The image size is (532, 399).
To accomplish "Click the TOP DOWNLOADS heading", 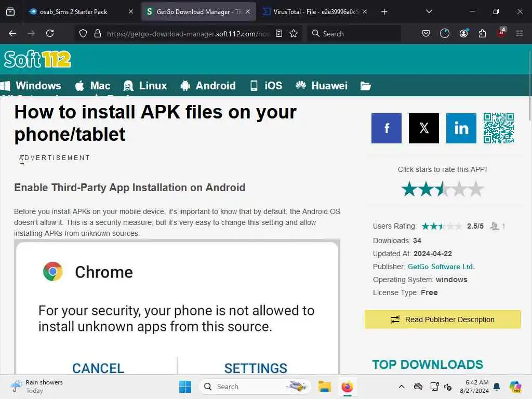I will (428, 364).
